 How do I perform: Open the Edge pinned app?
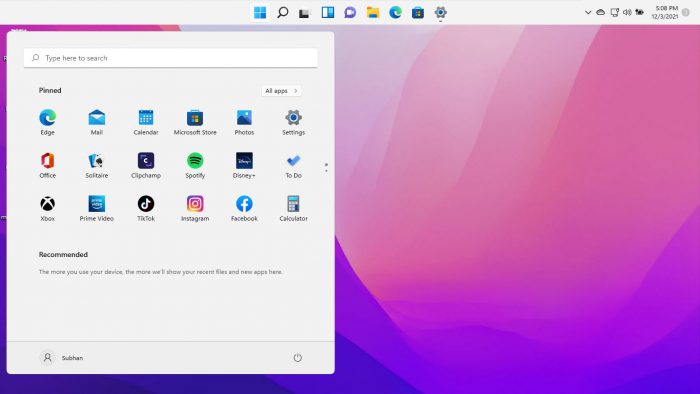(x=47, y=122)
